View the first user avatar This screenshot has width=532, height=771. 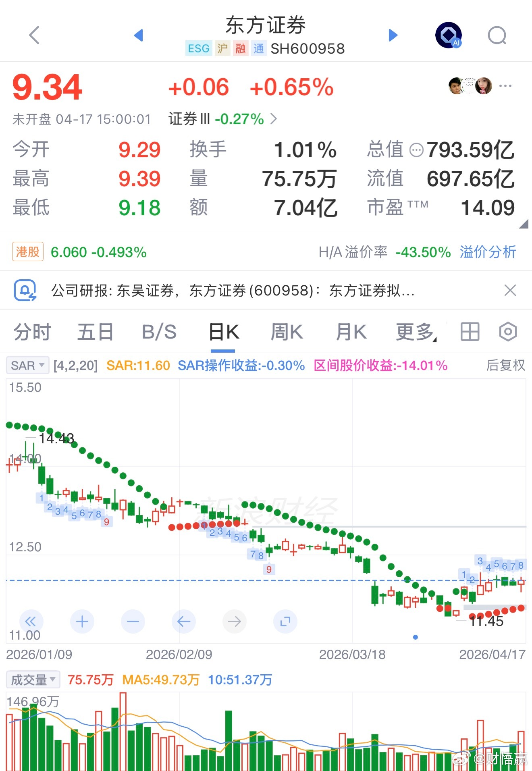click(457, 86)
